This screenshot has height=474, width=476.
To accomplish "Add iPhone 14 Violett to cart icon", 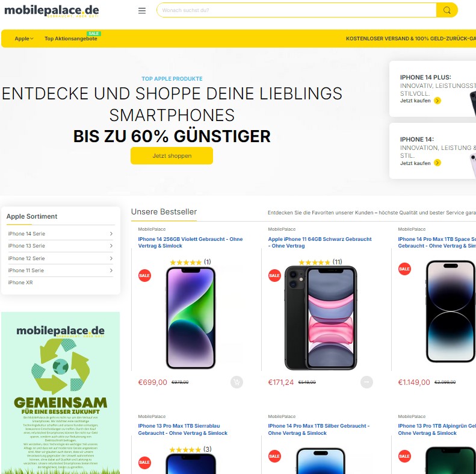I will tap(236, 382).
